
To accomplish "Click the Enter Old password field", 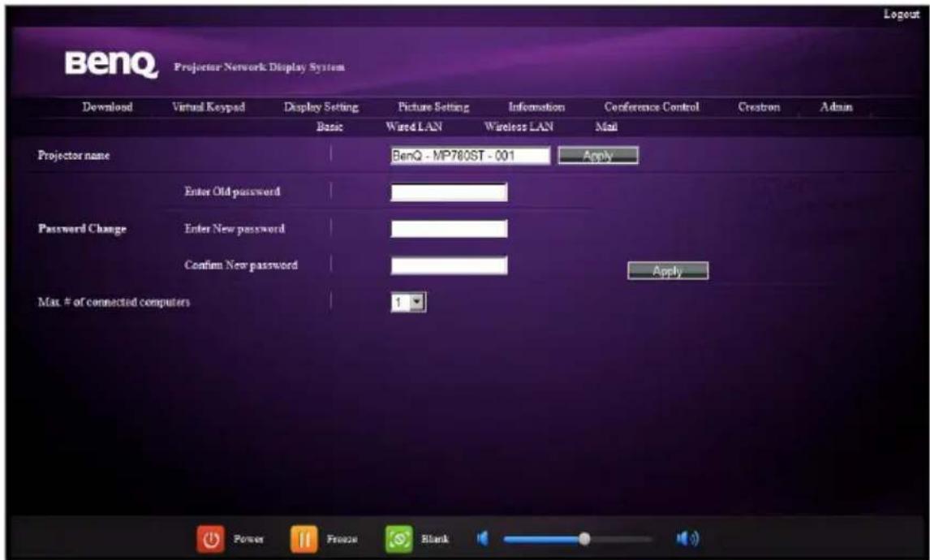I will [x=449, y=192].
